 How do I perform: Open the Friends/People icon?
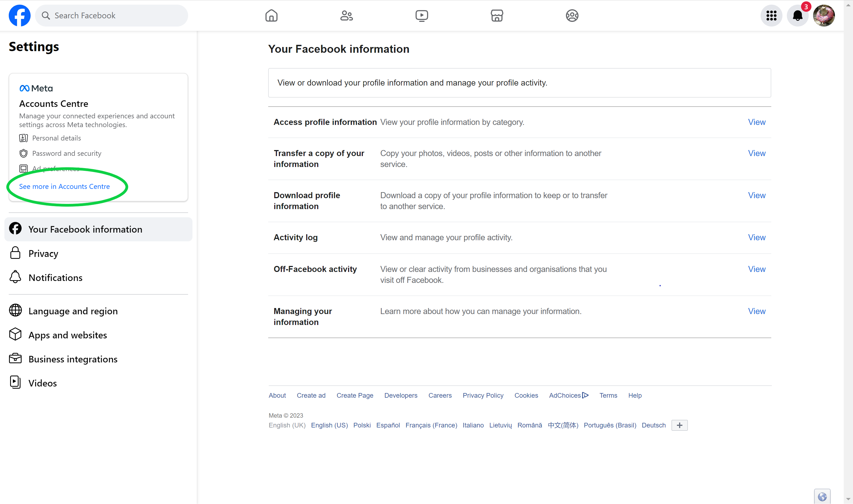click(x=346, y=15)
